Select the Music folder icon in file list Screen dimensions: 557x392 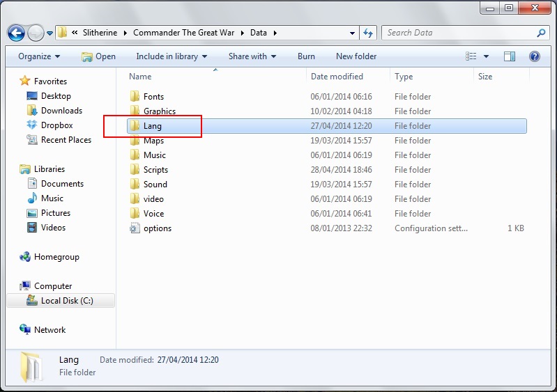click(135, 155)
